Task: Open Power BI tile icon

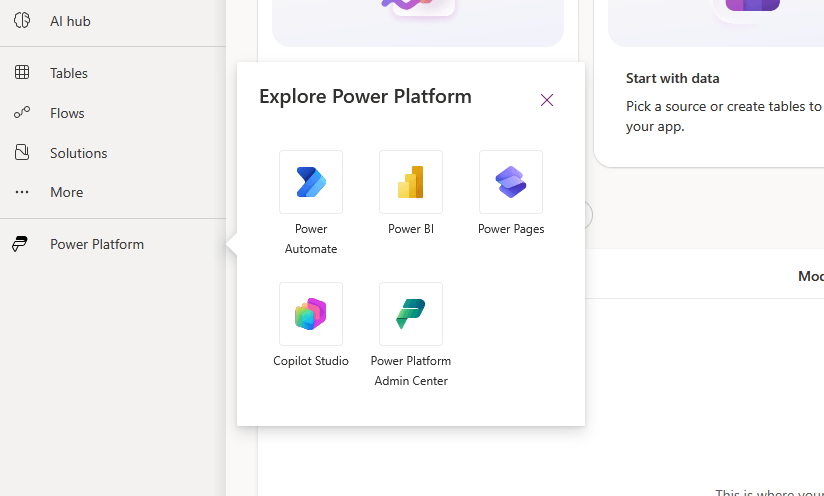Action: coord(411,182)
